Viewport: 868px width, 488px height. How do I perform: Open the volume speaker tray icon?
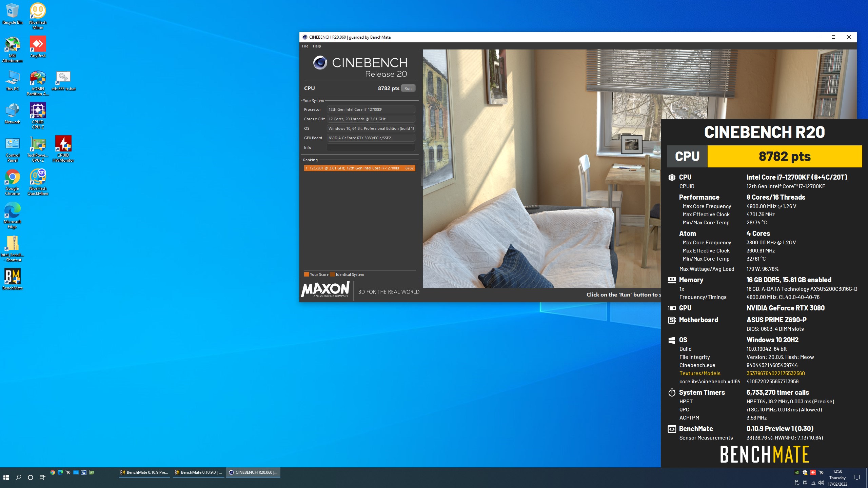pos(821,483)
